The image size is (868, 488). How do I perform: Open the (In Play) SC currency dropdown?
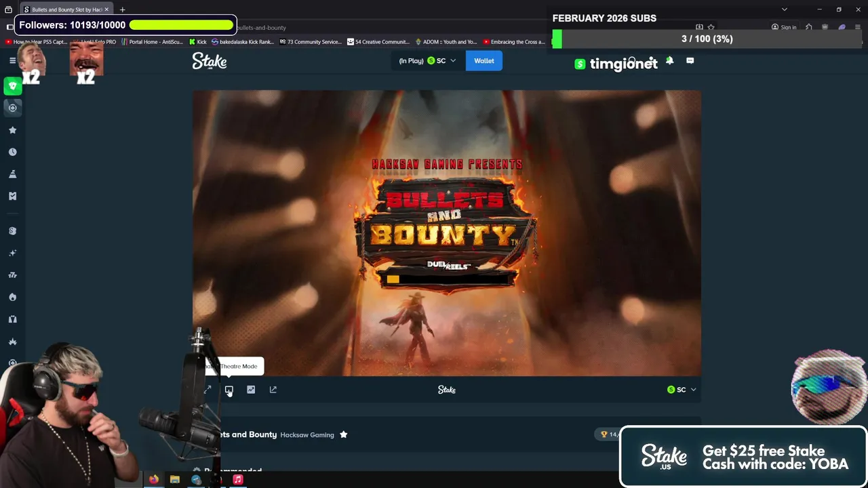(x=428, y=61)
